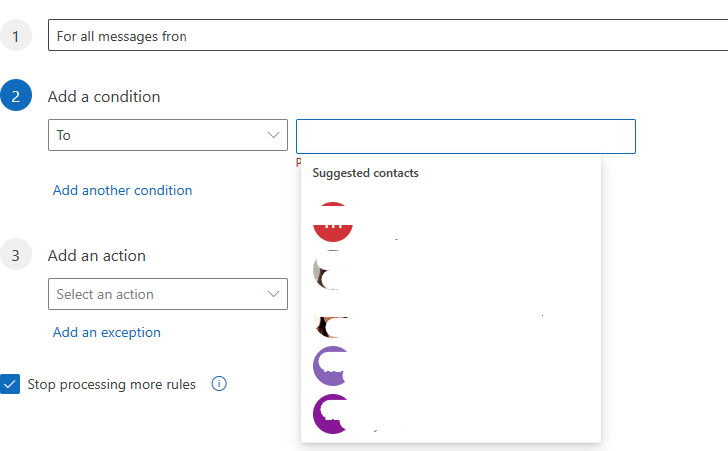Expand the 'Select an action' dropdown
Screen dimensions: 728x451
167,294
